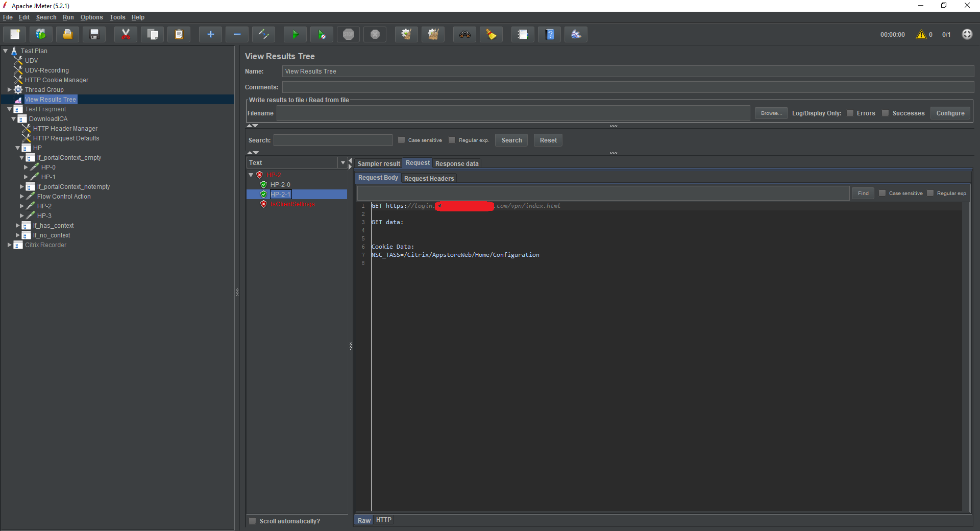
Task: Open the search dialog with binoculars icon
Action: pyautogui.click(x=464, y=34)
